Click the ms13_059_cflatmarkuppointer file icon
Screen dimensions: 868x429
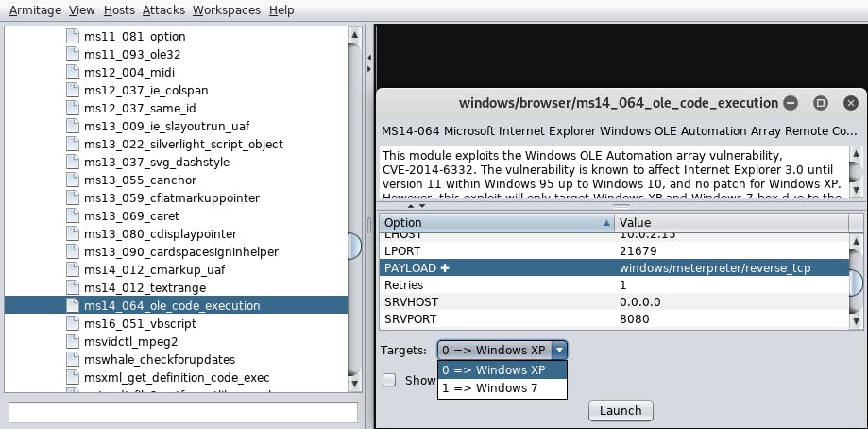(73, 197)
